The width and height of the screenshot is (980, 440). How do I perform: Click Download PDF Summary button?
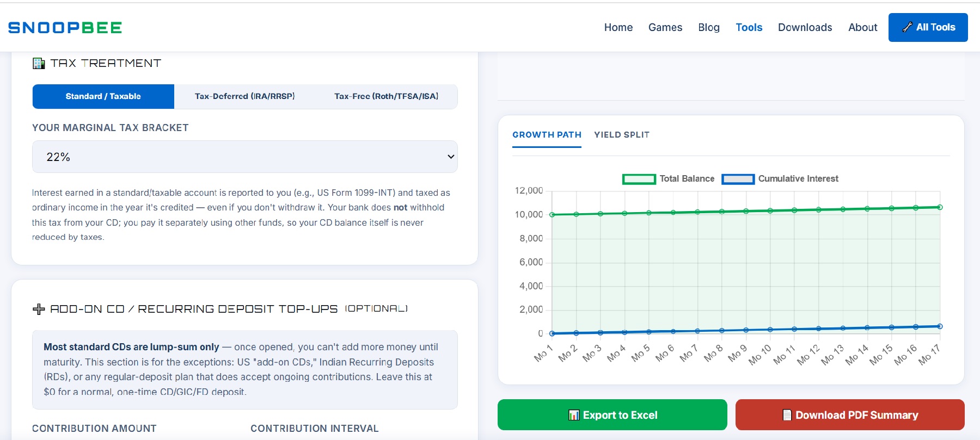[x=850, y=415]
